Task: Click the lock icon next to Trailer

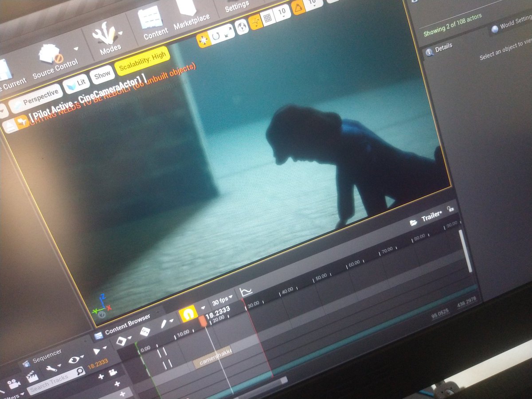Action: pos(450,208)
